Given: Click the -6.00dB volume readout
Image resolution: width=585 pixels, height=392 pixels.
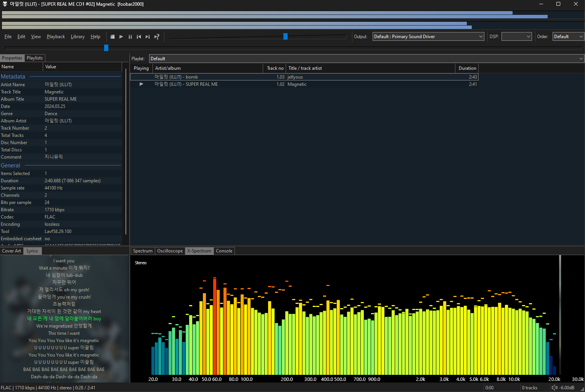Looking at the screenshot, I should (567, 388).
